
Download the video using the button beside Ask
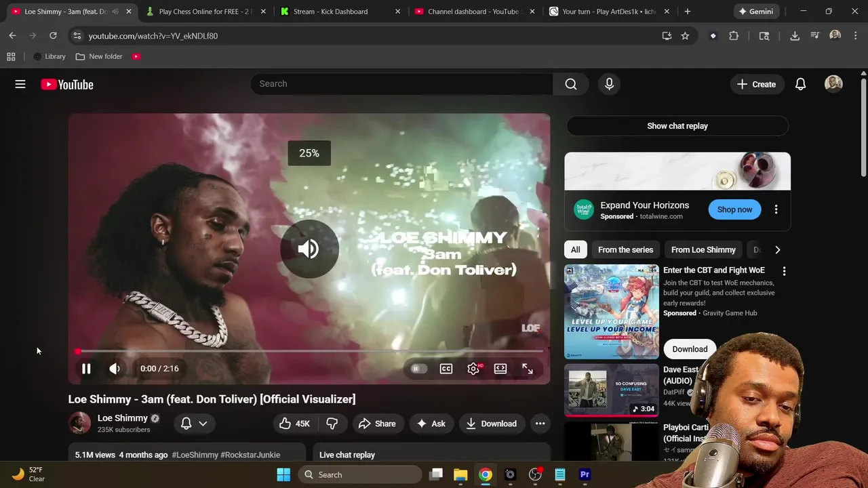click(492, 424)
